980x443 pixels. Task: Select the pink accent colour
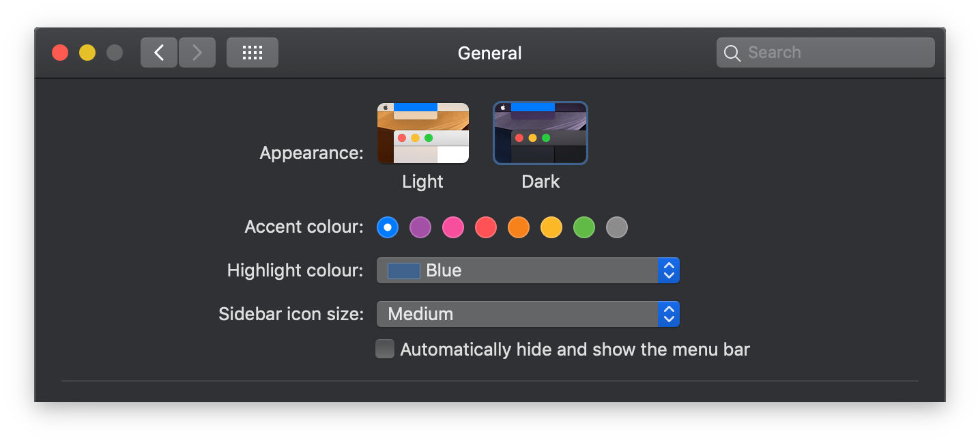click(452, 227)
